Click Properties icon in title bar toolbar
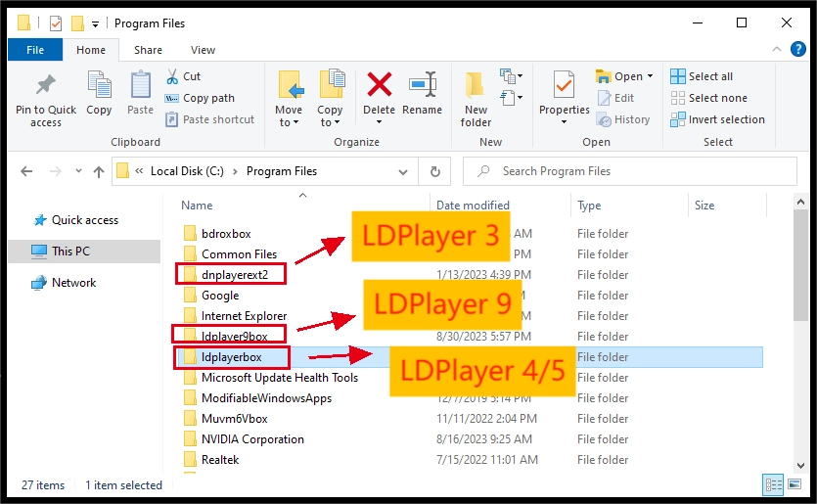Viewport: 817px width, 504px height. (x=56, y=23)
